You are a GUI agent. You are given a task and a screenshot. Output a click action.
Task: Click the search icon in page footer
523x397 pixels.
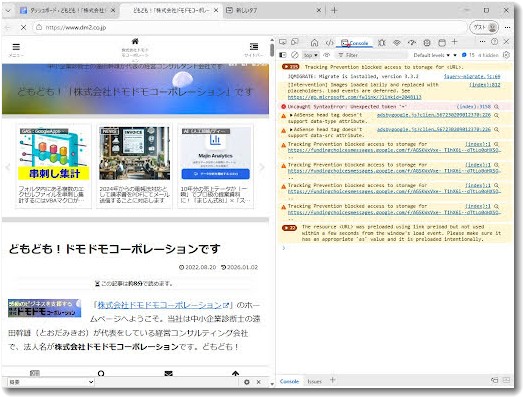click(x=101, y=373)
